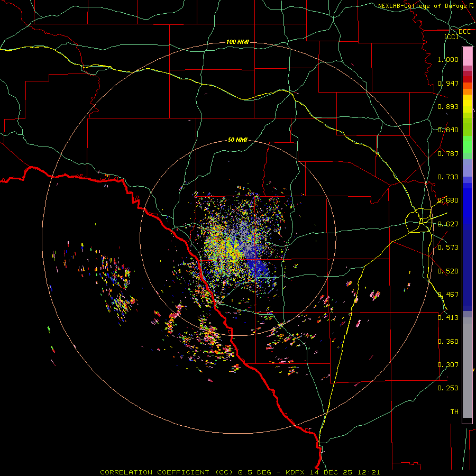The height and width of the screenshot is (476, 476).
Task: Select the 0.573 legend value
Action: tap(448, 248)
